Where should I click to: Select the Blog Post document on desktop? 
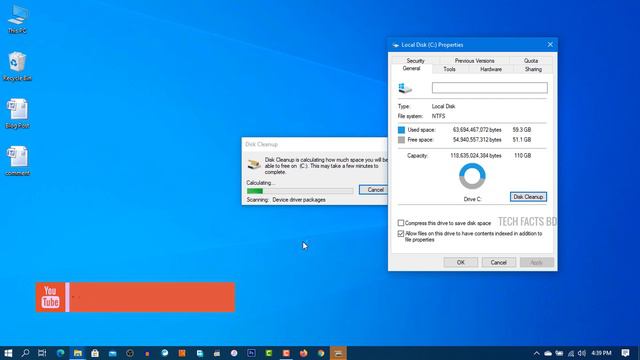pyautogui.click(x=17, y=113)
